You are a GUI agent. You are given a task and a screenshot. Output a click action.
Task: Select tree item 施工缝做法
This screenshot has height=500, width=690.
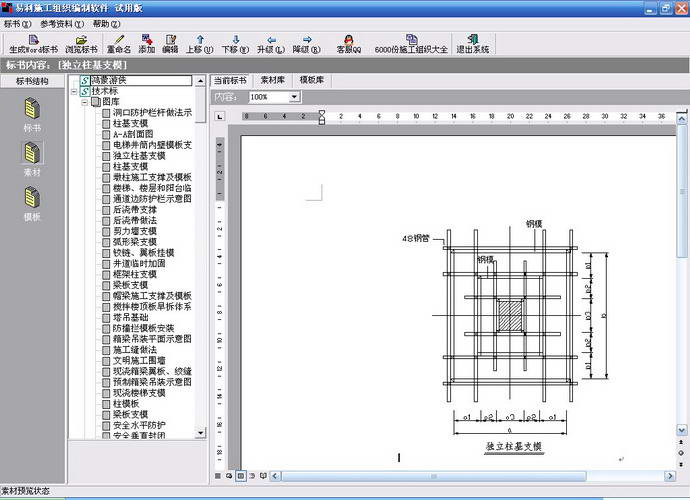[135, 350]
